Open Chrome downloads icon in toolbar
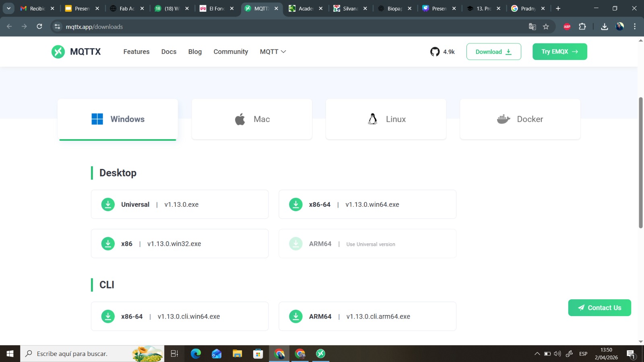Viewport: 644px width, 362px height. [604, 27]
